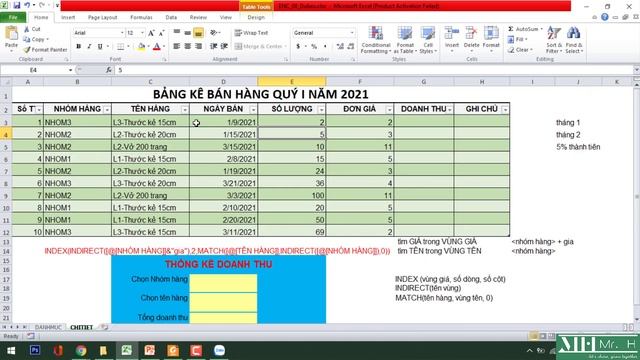Click the Name Box showing E4

pyautogui.click(x=33, y=70)
